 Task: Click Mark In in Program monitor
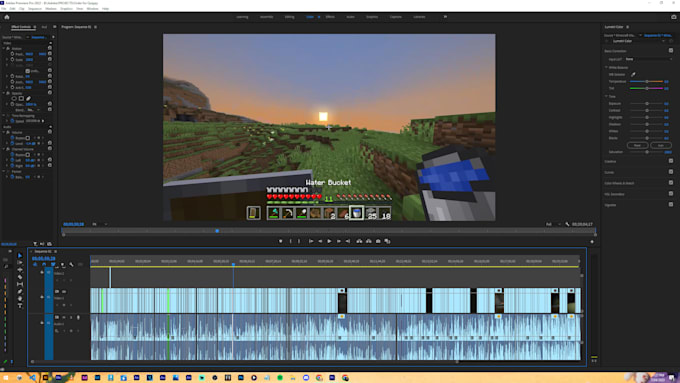291,241
